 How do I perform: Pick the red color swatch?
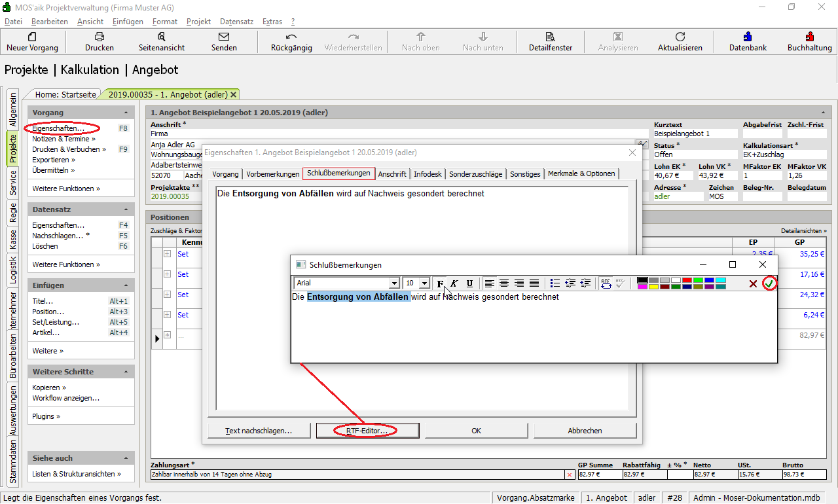coord(687,280)
